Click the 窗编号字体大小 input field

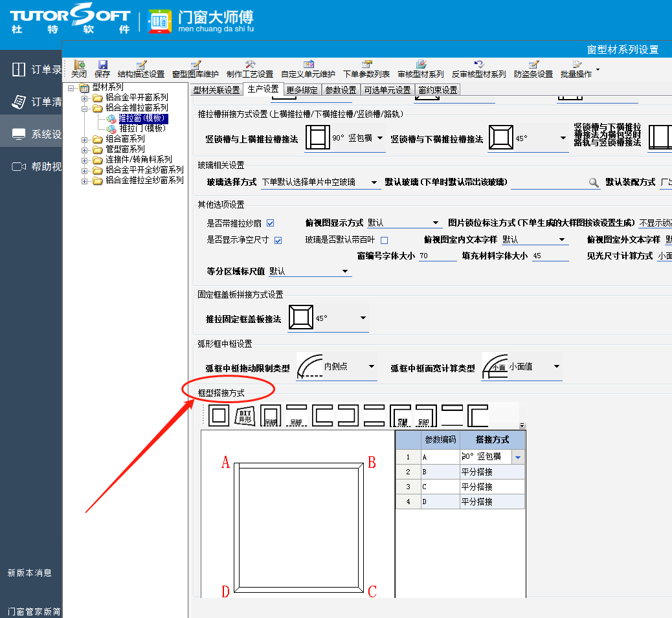click(x=438, y=256)
